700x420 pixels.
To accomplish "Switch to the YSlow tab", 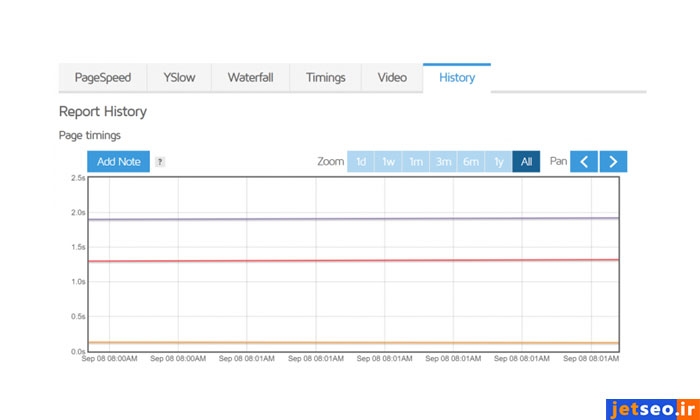I will 179,78.
